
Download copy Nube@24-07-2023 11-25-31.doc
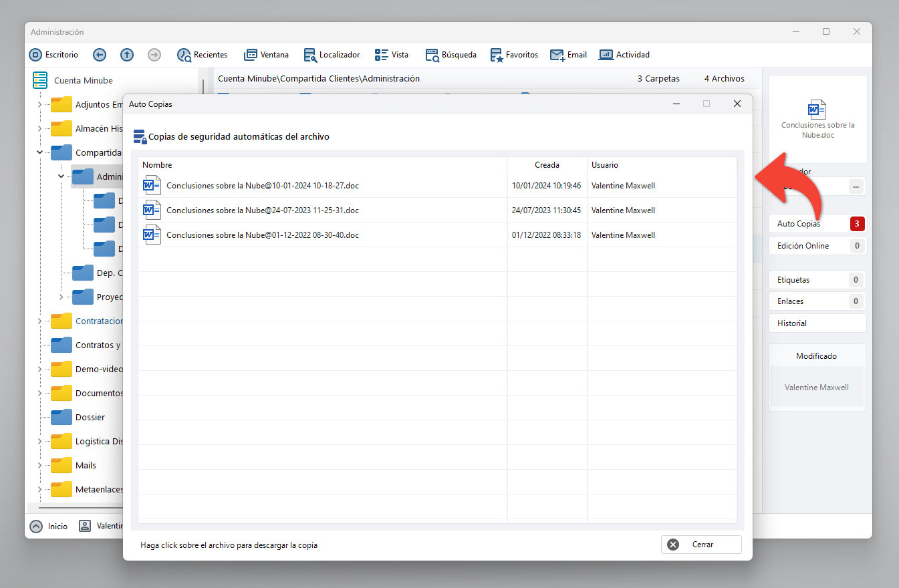pos(263,210)
